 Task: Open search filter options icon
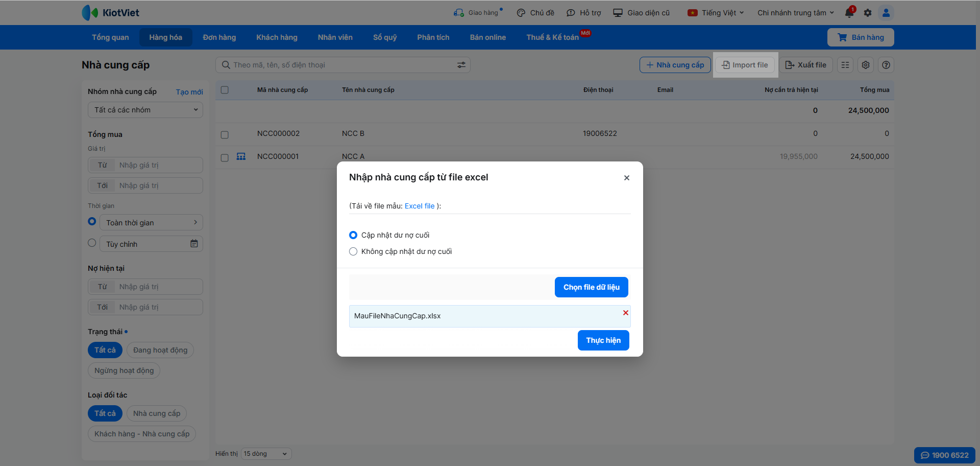coord(461,65)
